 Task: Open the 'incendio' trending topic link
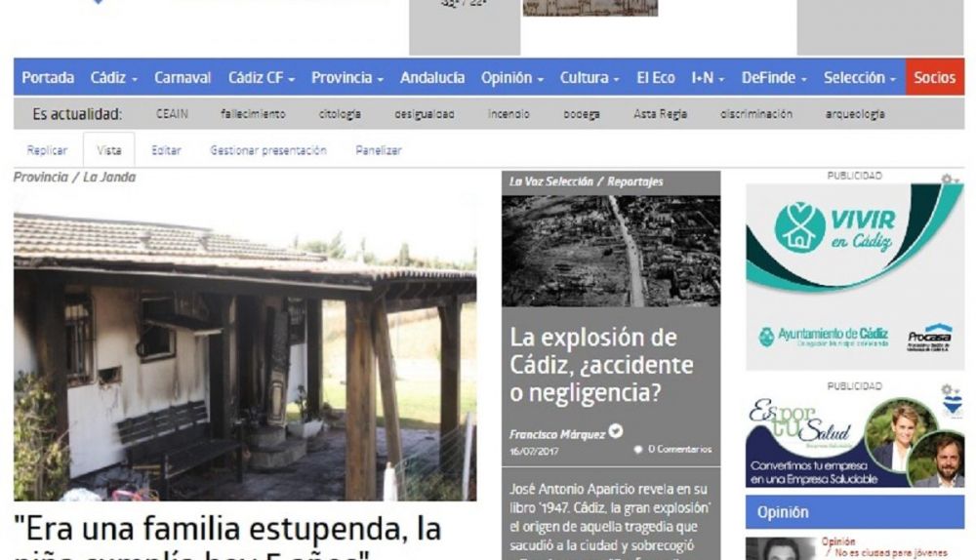(508, 114)
